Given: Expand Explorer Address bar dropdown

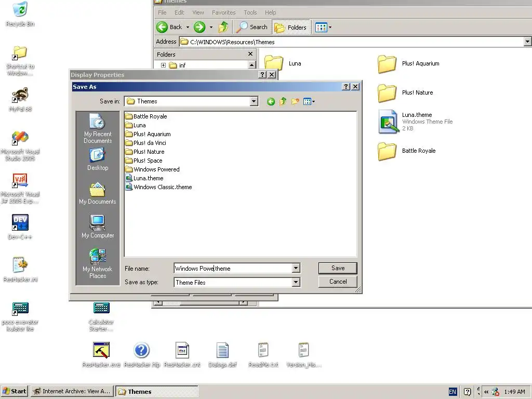Looking at the screenshot, I should 527,42.
